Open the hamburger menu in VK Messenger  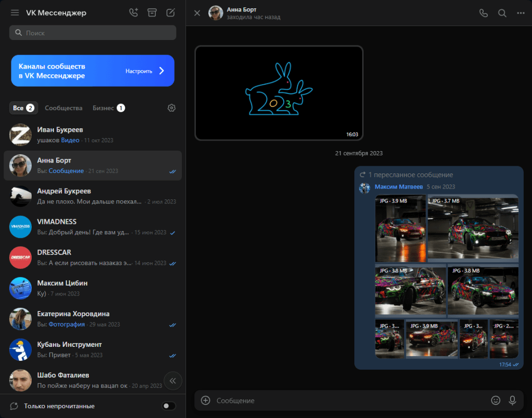pos(15,13)
